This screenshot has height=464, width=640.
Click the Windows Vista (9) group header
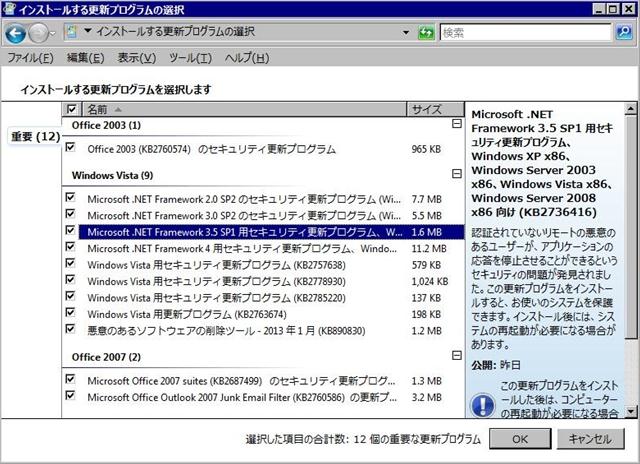click(112, 175)
